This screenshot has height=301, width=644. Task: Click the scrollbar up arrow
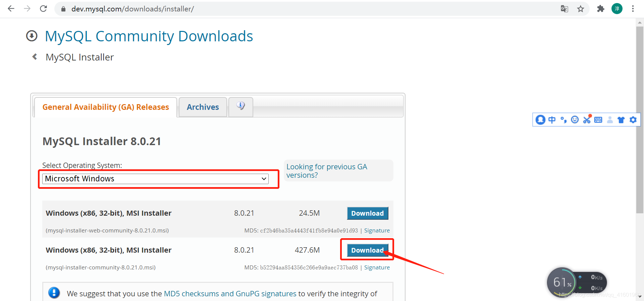click(640, 22)
